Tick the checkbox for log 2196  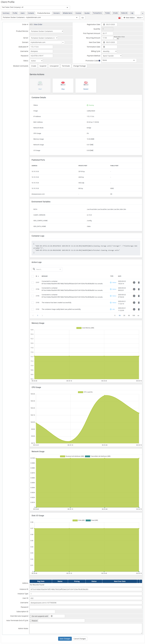(33, 289)
